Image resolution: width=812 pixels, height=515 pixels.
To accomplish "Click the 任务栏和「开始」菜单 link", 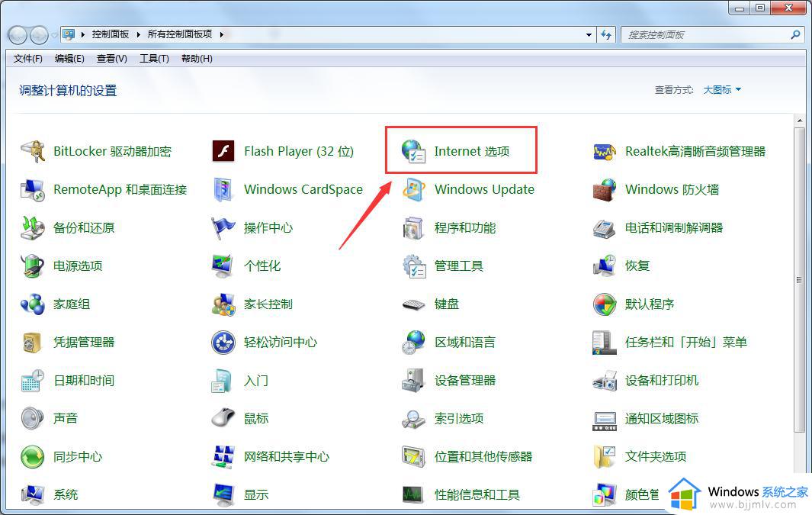I will point(685,343).
